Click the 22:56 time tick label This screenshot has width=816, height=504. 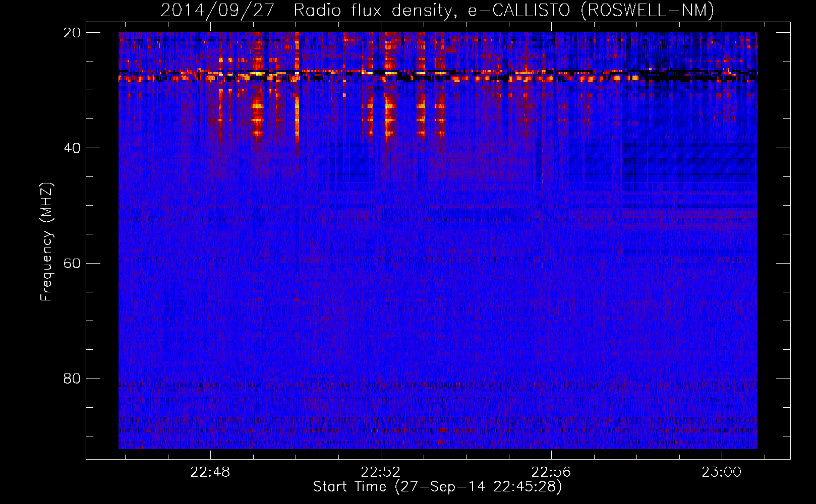[551, 472]
